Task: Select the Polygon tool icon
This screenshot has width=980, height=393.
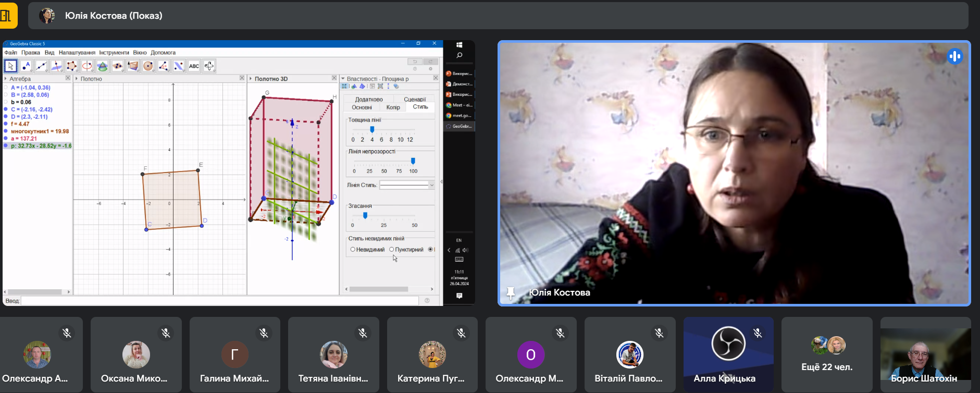Action: click(x=71, y=66)
